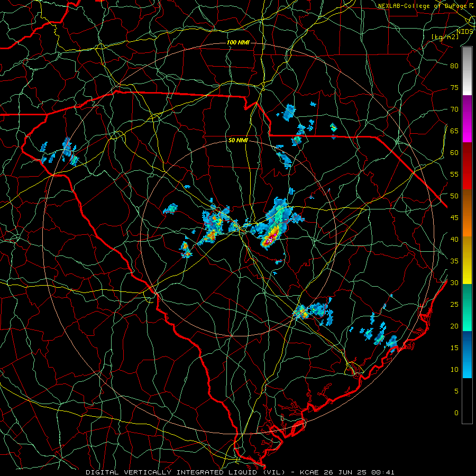The height and width of the screenshot is (476, 476).
Task: Click the 35 value on the VIL scale
Action: [454, 261]
